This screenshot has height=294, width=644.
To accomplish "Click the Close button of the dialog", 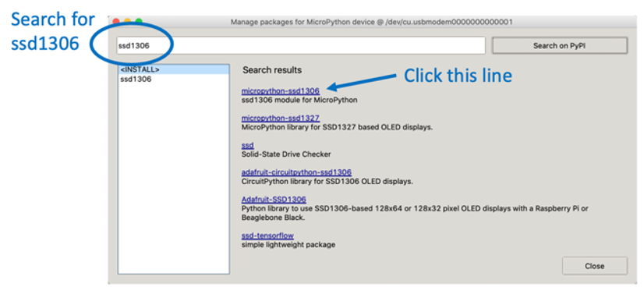I will (595, 266).
